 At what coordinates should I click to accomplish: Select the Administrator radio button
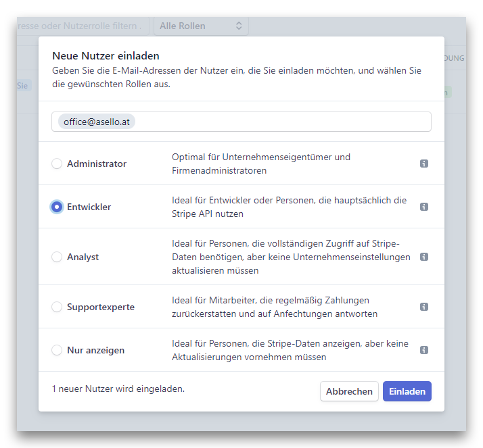pos(57,164)
